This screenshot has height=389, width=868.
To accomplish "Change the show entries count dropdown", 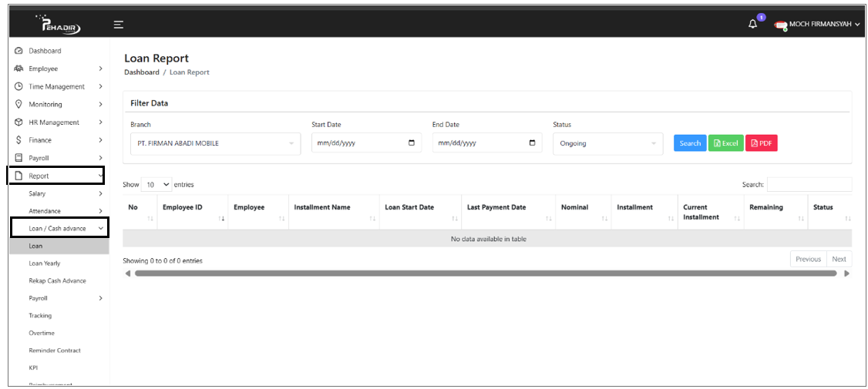I will tap(156, 185).
